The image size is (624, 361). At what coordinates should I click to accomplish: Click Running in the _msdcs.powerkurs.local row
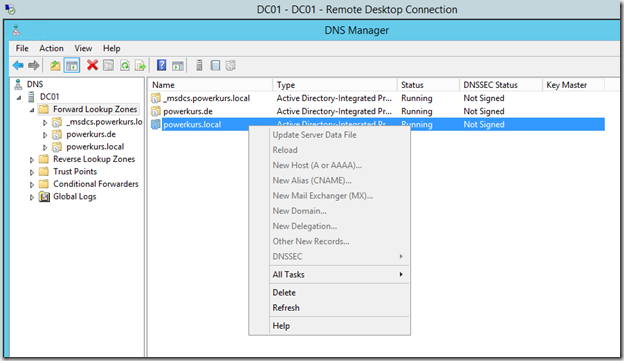(x=417, y=98)
